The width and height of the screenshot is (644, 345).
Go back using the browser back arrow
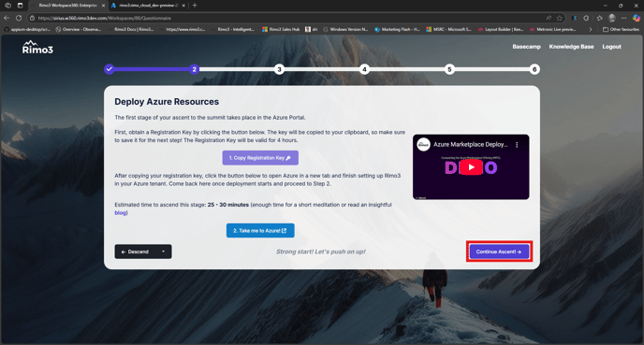[7, 18]
